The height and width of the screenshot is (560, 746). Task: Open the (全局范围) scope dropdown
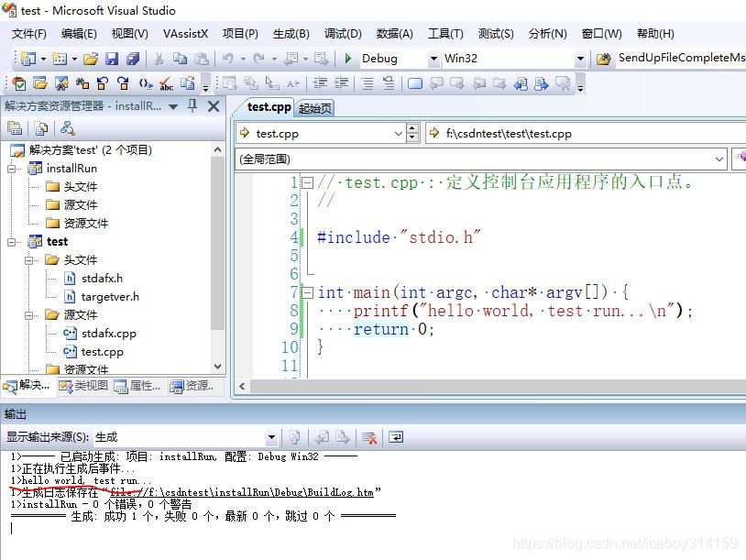pyautogui.click(x=719, y=159)
